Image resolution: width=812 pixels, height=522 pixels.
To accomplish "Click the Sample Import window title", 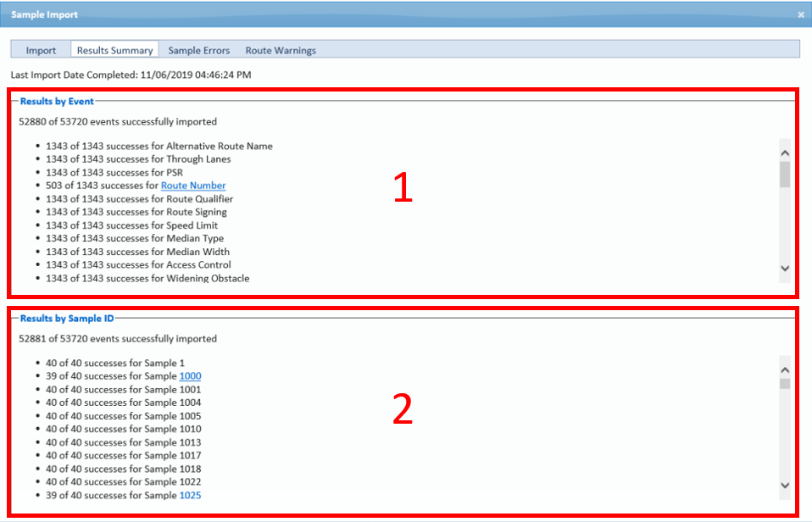I will click(x=45, y=14).
